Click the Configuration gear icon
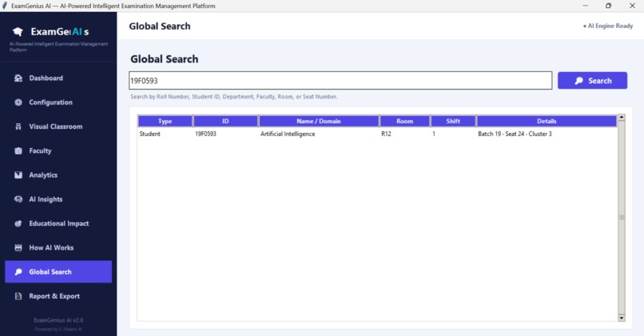This screenshot has width=644, height=336. point(18,102)
